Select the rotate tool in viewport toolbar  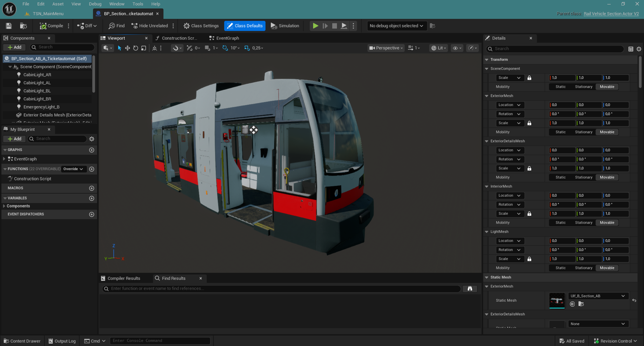(135, 48)
